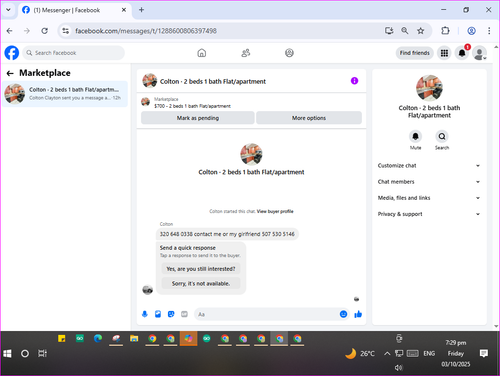
Task: Go back in browser history
Action: (10, 31)
